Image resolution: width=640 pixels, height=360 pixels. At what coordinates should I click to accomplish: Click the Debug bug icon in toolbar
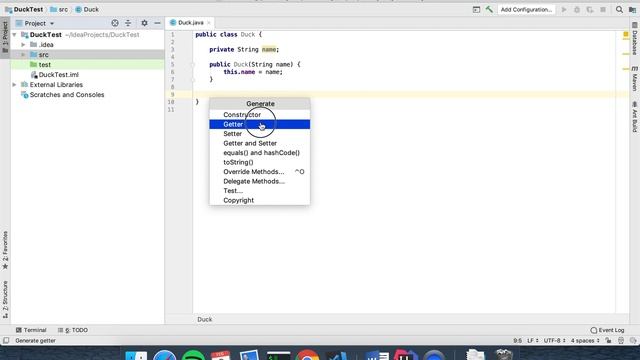[577, 9]
